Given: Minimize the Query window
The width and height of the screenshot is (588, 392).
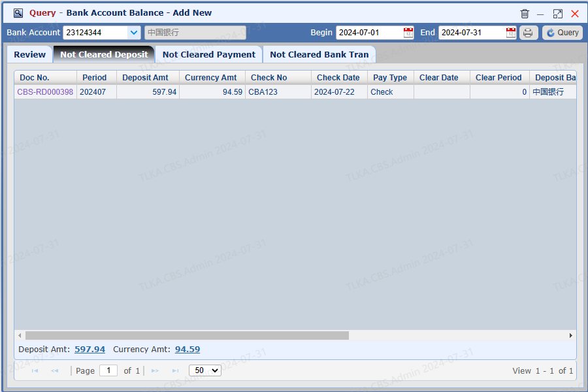Looking at the screenshot, I should click(540, 14).
